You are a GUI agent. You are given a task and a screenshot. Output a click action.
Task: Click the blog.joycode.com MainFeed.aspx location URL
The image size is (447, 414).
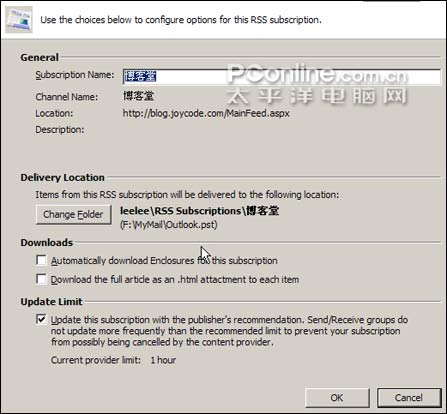(x=206, y=113)
